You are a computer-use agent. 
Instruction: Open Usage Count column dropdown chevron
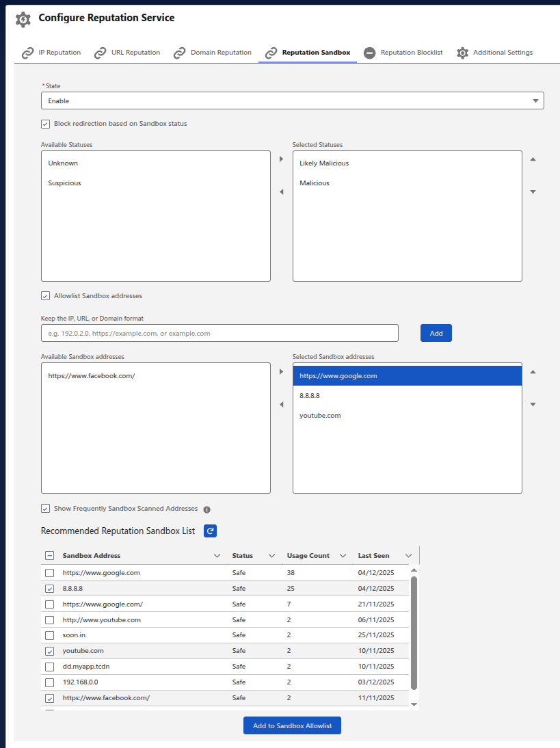(343, 556)
